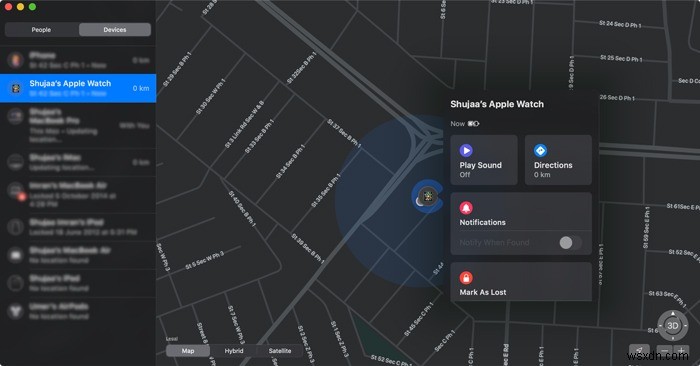Play a sound on the Apple Watch
Screen dimensions: 700x366
(x=484, y=160)
